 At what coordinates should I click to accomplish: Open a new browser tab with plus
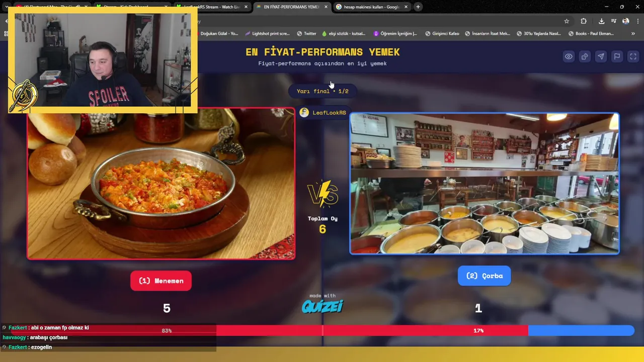click(x=418, y=7)
